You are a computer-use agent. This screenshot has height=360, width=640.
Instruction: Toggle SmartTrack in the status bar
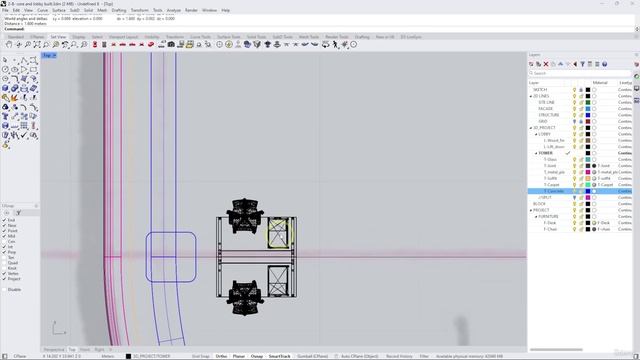pyautogui.click(x=280, y=356)
